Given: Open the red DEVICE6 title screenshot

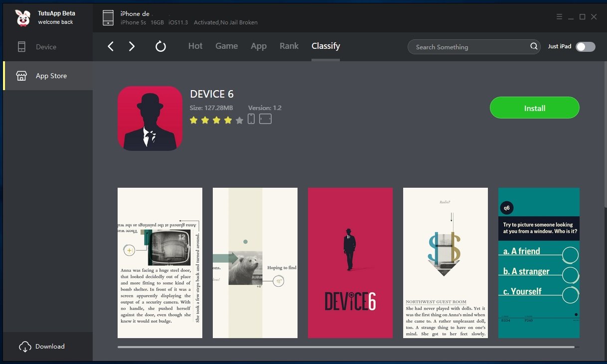Looking at the screenshot, I should 350,263.
